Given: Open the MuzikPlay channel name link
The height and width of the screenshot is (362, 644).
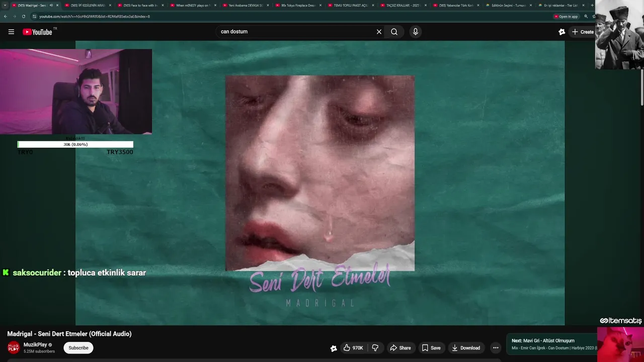Looking at the screenshot, I should point(35,345).
